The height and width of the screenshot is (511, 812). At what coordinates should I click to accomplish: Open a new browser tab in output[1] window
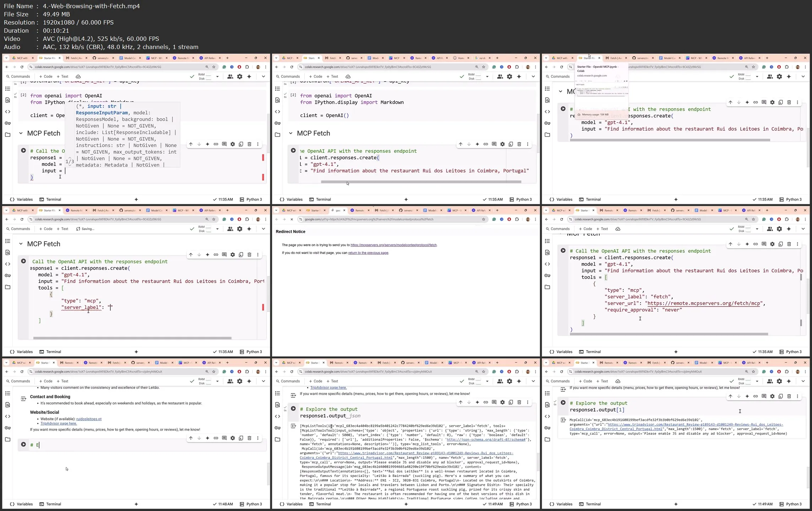coord(767,363)
